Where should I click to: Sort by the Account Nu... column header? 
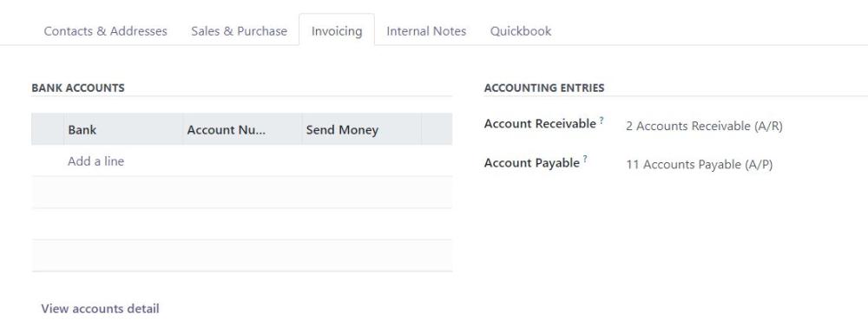coord(242,129)
